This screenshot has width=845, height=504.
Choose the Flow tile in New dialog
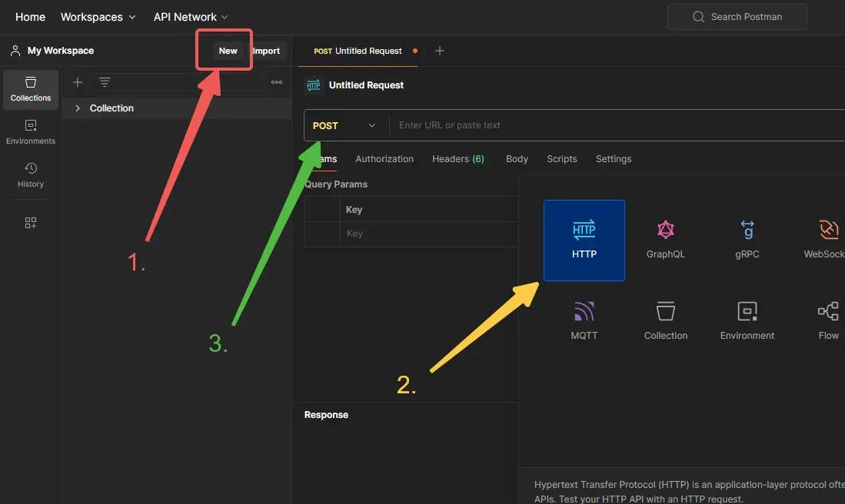828,321
